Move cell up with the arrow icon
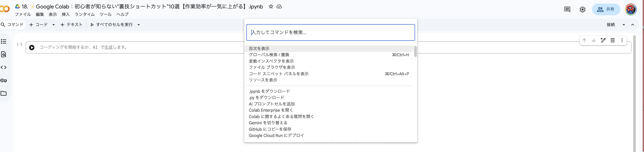Image resolution: width=644 pixels, height=152 pixels. (584, 40)
